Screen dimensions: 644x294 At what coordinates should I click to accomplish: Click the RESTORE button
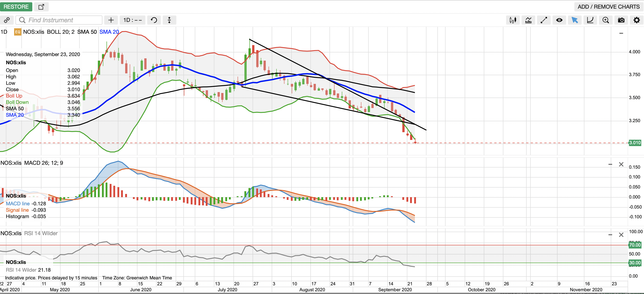pos(16,7)
